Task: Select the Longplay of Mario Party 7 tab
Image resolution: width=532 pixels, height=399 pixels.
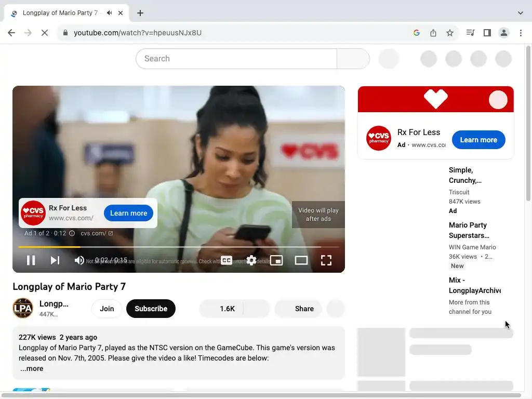Action: tap(60, 13)
